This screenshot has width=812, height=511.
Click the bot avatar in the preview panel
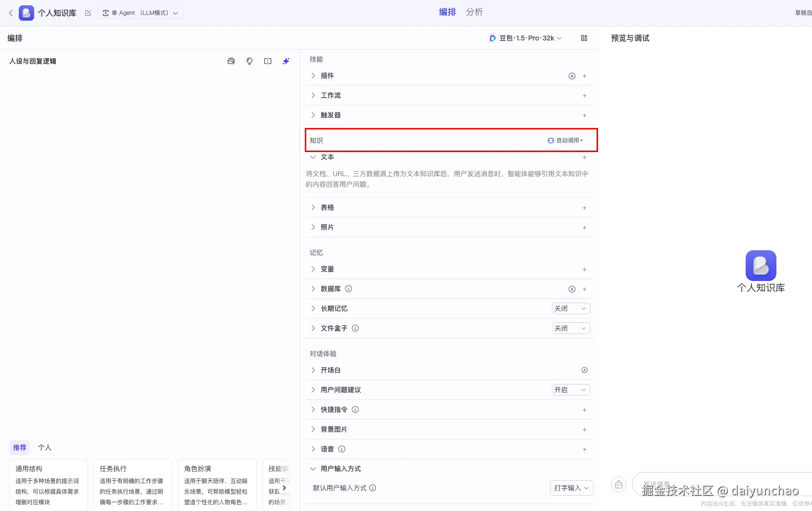point(761,266)
